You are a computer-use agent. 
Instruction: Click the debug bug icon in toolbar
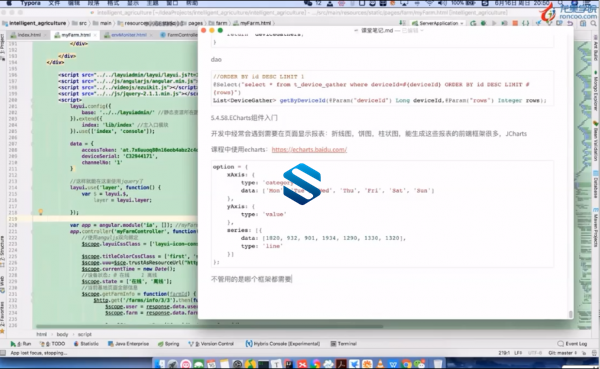point(483,23)
